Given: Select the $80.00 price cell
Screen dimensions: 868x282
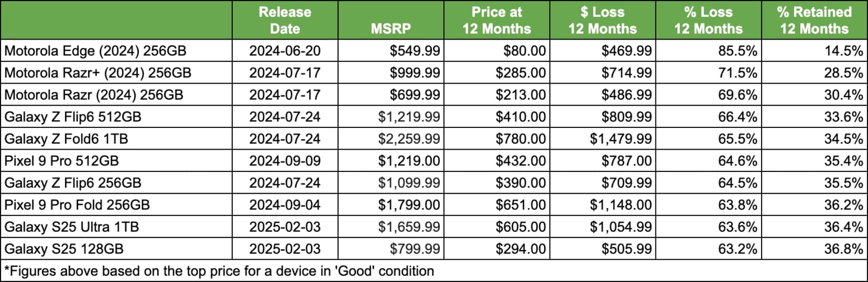Looking at the screenshot, I should (x=496, y=51).
